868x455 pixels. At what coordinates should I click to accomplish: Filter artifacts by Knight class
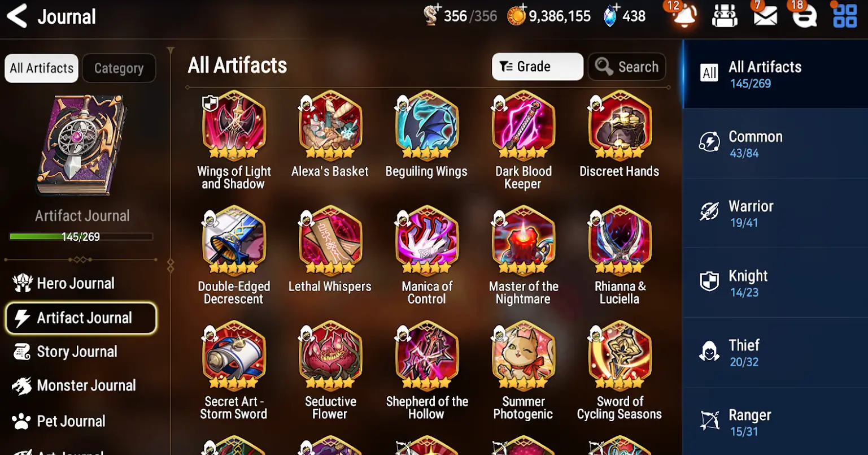[775, 283]
